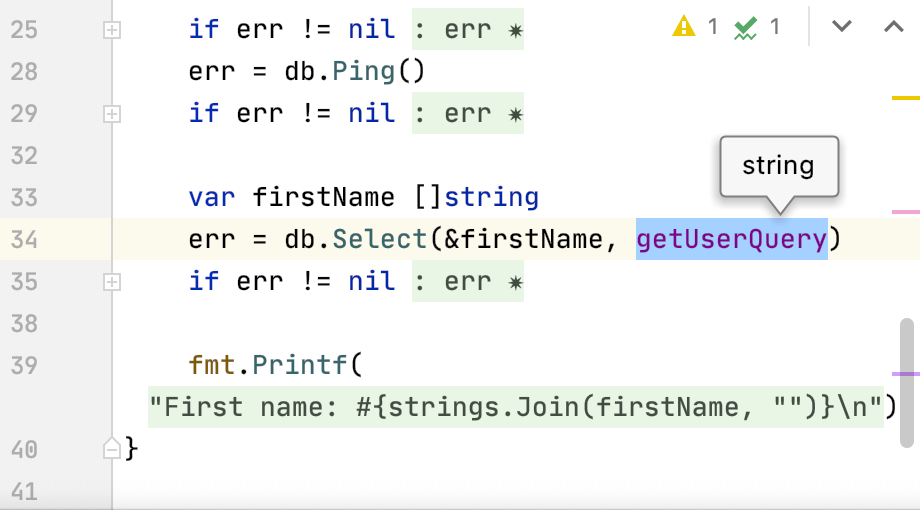The height and width of the screenshot is (510, 920).
Task: Go to next highlighted error arrow
Action: coord(842,26)
